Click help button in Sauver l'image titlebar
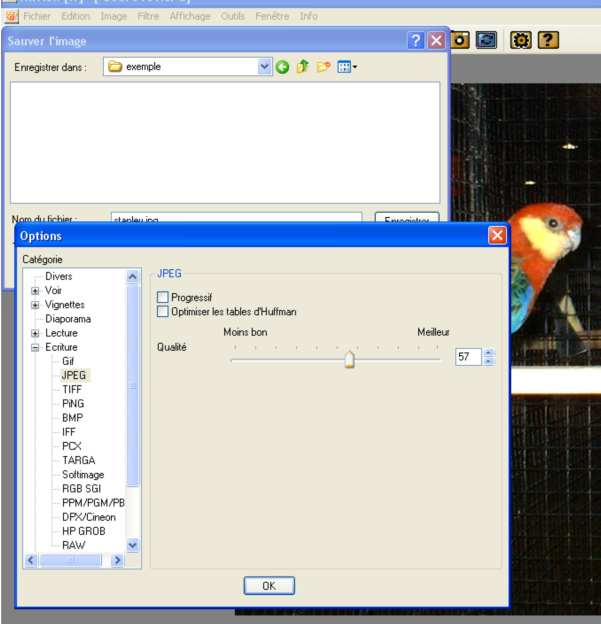Image resolution: width=601 pixels, height=624 pixels. (x=416, y=40)
